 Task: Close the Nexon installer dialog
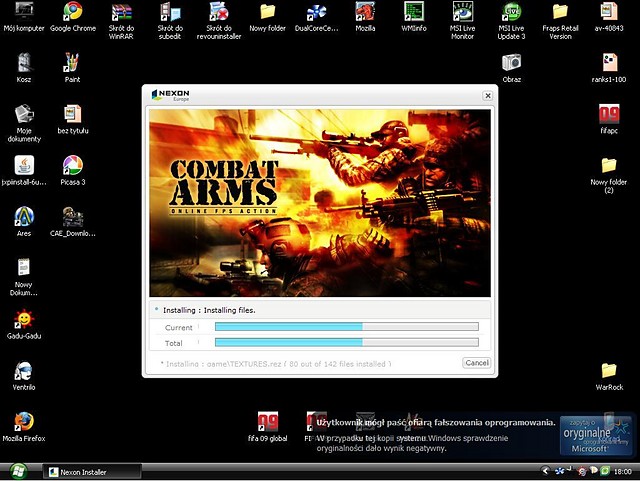click(x=487, y=96)
